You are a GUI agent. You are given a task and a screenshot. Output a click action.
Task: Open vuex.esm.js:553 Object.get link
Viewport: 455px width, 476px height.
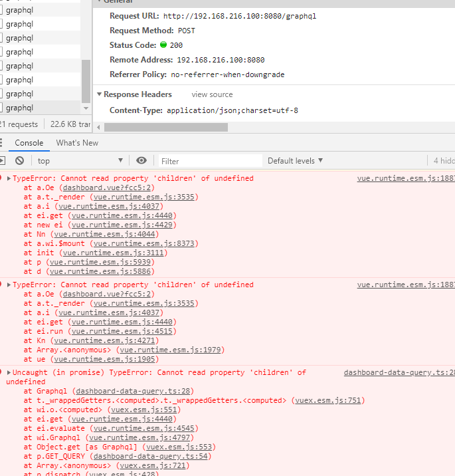[179, 447]
